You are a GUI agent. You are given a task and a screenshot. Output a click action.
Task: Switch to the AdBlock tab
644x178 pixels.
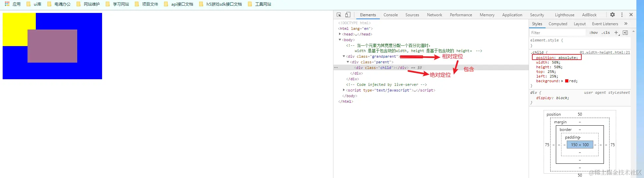pos(589,15)
